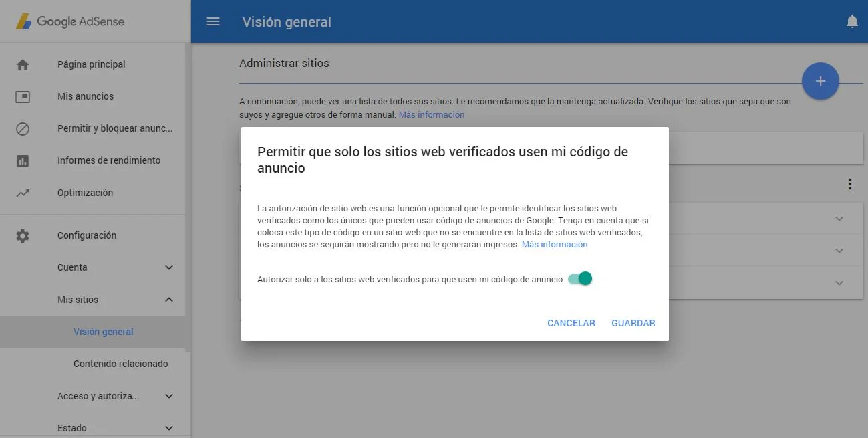Click the Optimización trend arrow icon
Screen dimensions: 868x438
click(23, 193)
